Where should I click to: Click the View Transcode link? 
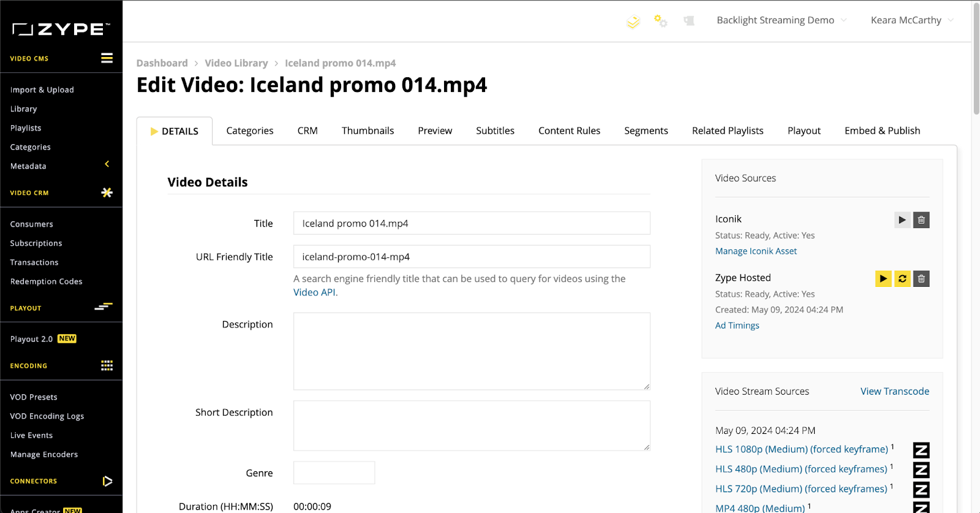coord(895,391)
